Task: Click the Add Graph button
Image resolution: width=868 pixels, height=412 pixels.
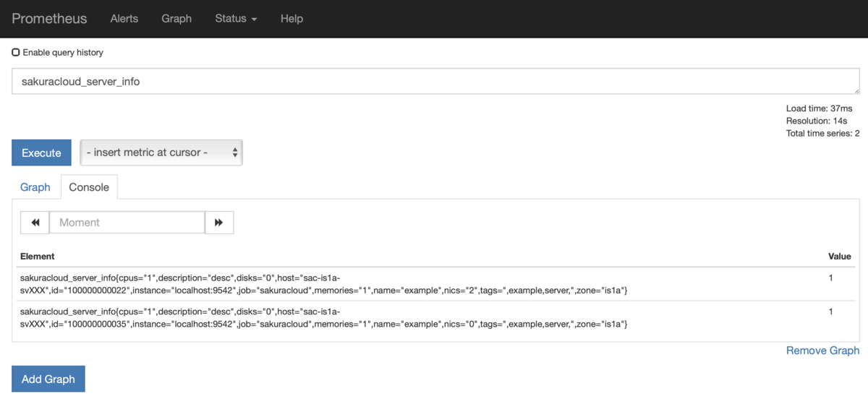Action: click(x=48, y=379)
